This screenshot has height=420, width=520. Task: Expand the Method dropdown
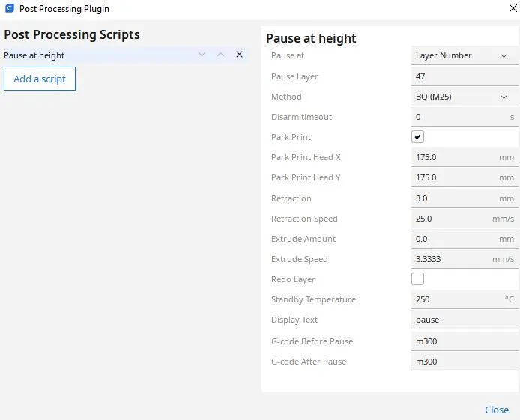point(465,97)
